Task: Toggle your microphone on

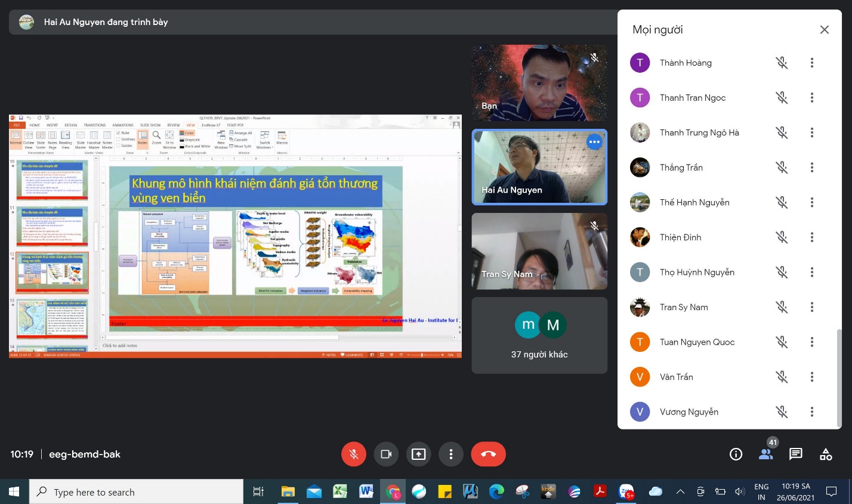Action: (x=354, y=454)
